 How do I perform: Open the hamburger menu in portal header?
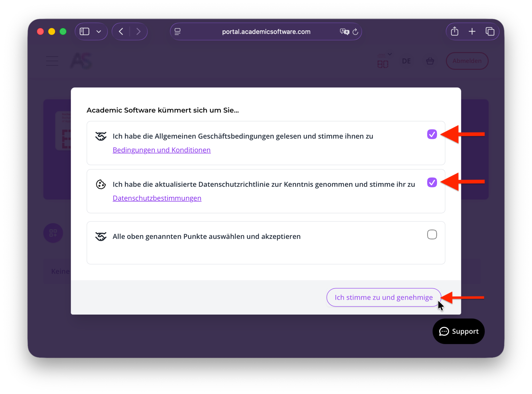[x=52, y=61]
